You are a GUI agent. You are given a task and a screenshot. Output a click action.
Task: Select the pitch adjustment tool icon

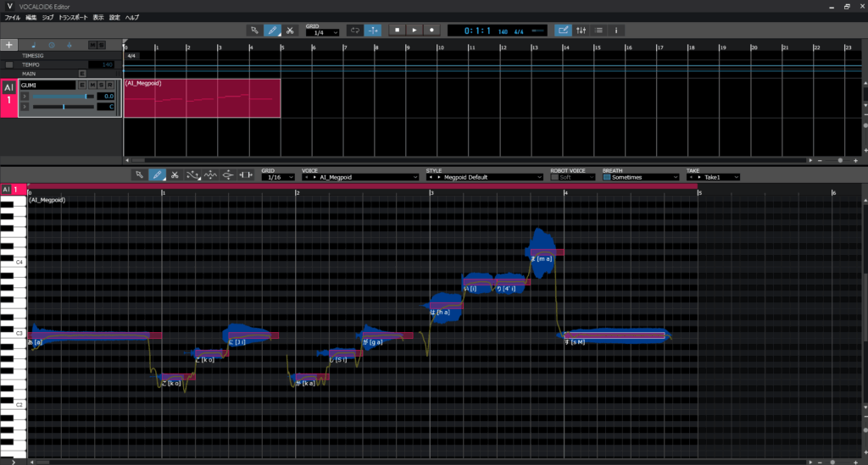tap(228, 174)
